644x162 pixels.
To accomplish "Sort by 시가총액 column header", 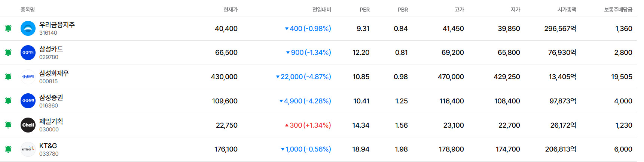I will point(567,10).
